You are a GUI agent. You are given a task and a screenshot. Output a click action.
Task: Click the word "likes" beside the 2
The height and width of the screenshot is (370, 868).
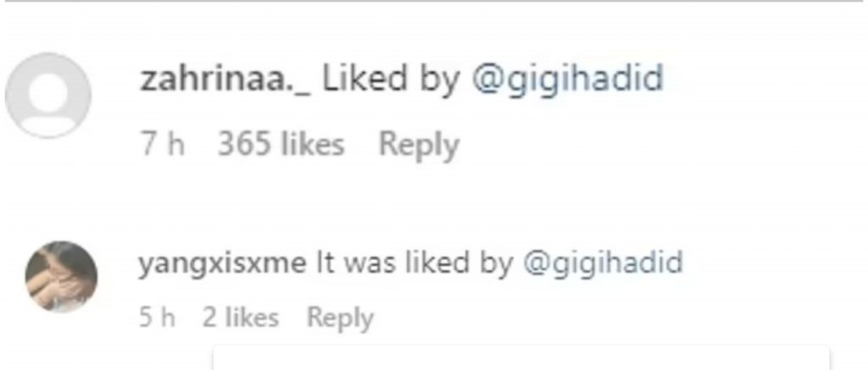(x=251, y=318)
